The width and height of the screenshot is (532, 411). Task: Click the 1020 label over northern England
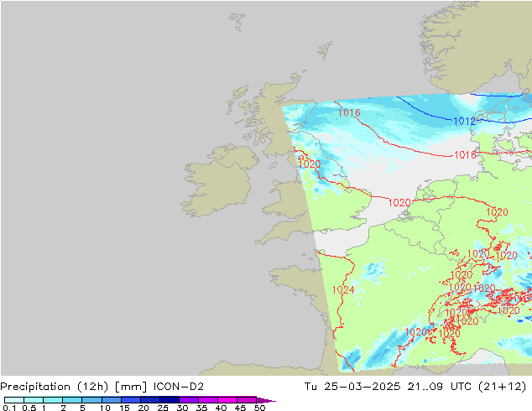tap(309, 164)
